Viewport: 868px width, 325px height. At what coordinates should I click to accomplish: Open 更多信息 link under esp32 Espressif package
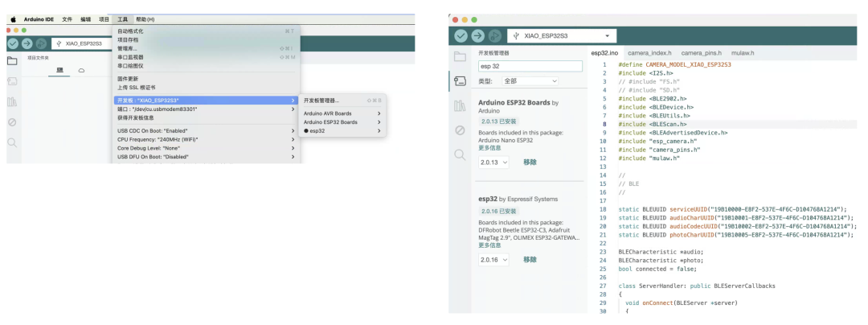click(490, 245)
